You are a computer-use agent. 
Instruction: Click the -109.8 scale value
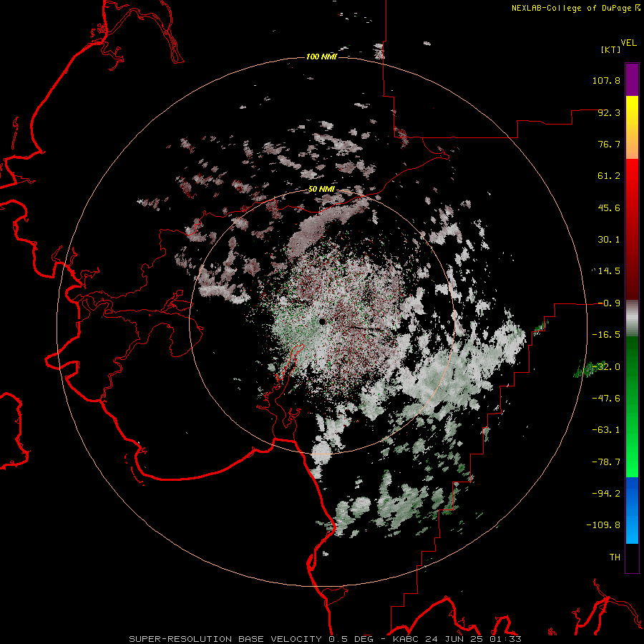pyautogui.click(x=603, y=525)
